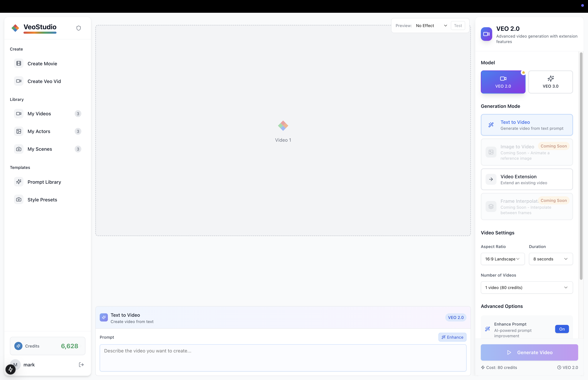Click the shield icon next to VeoStudio

coord(78,28)
